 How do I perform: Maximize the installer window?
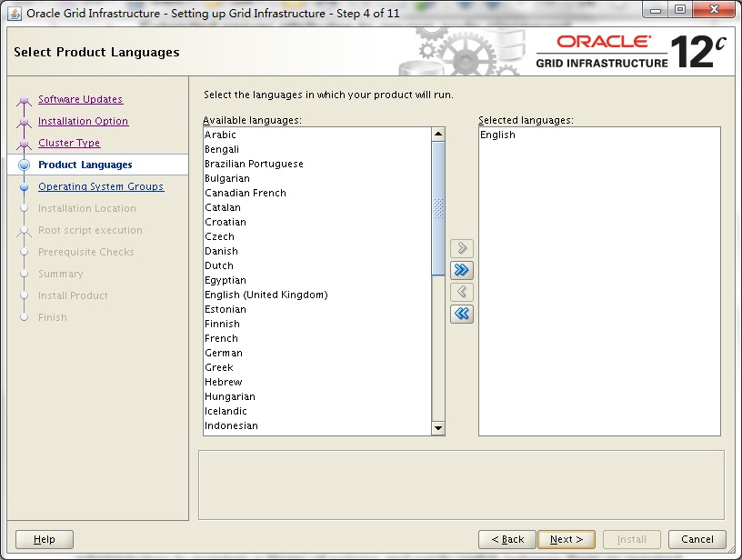[680, 10]
